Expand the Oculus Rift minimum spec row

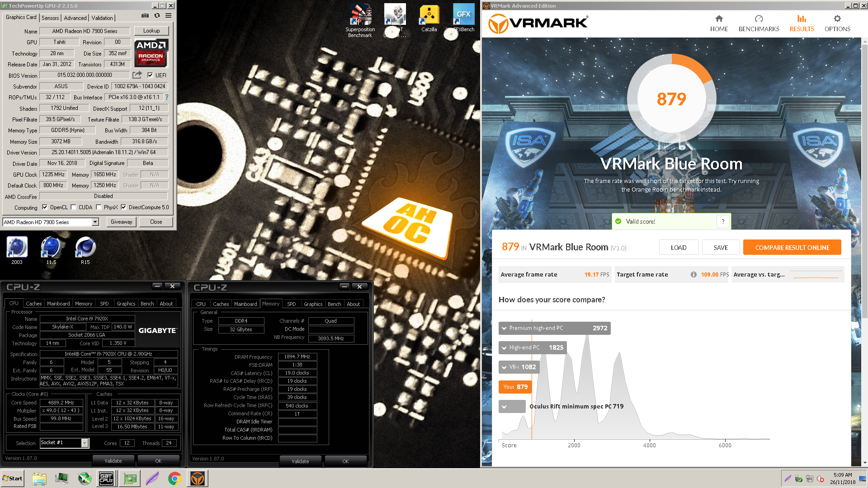pyautogui.click(x=504, y=407)
